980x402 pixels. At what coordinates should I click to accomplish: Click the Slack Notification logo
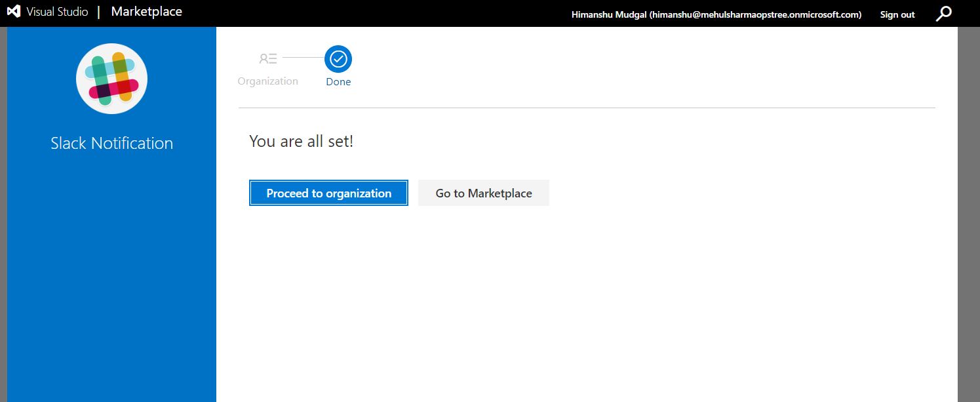[111, 79]
